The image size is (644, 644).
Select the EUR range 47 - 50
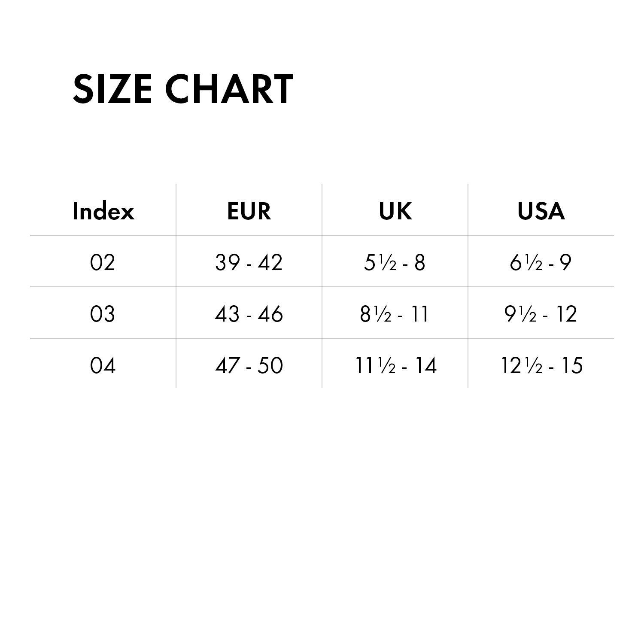tap(249, 365)
